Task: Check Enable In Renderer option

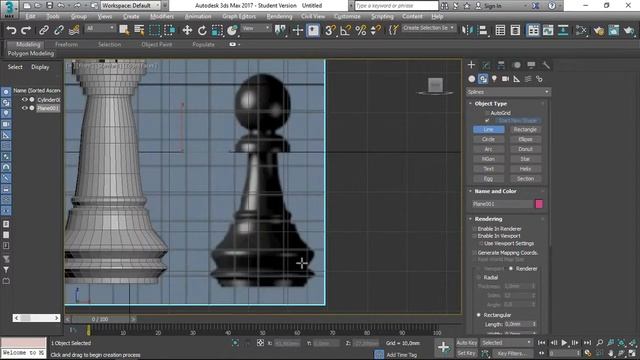Action: pos(475,229)
